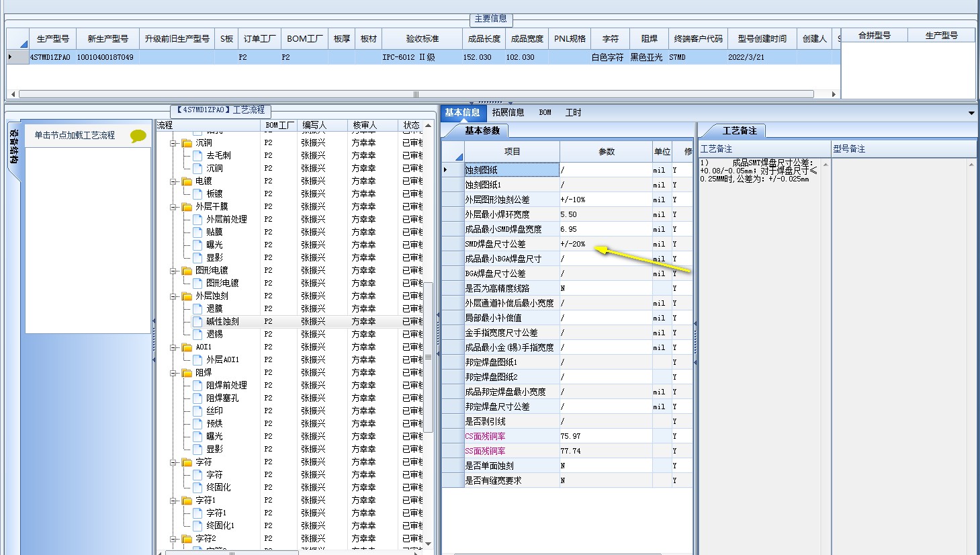
Task: Collapse the 图形电镀 tree node
Action: [x=174, y=271]
